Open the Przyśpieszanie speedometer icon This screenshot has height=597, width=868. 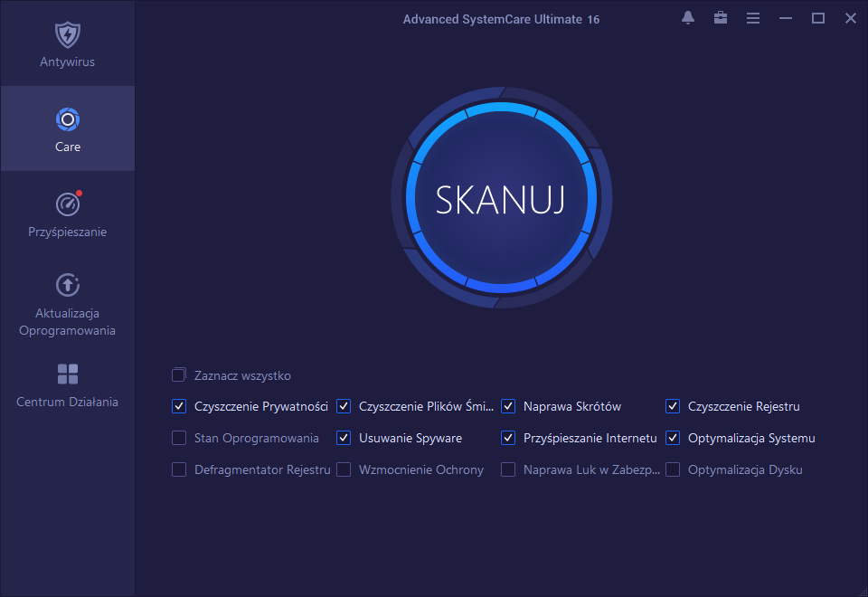[69, 204]
